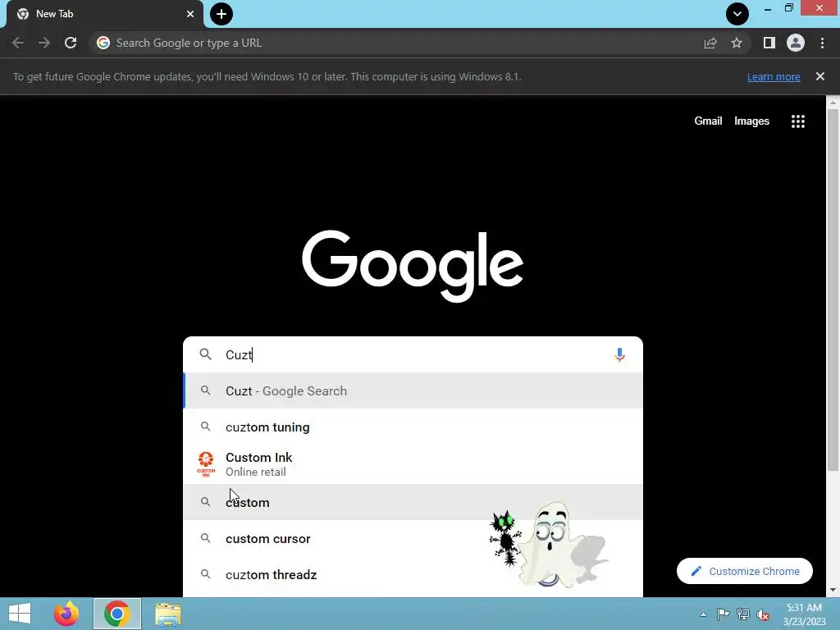Click the scrollbar down arrow
Image resolution: width=840 pixels, height=630 pixels.
coord(833,590)
